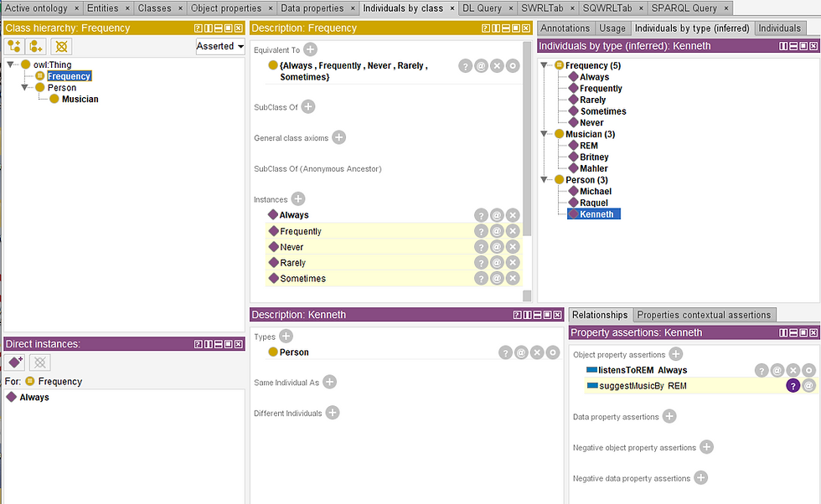The image size is (821, 504).
Task: Add a sibling class in the Class hierarchy toolbar
Action: tap(36, 47)
